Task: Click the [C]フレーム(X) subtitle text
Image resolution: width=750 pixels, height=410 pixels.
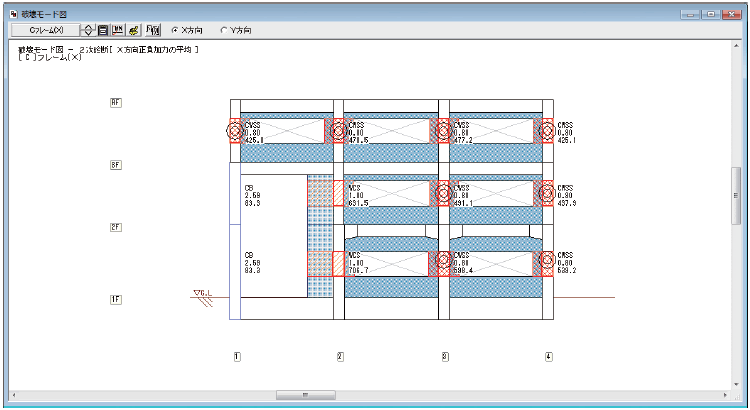Action: point(50,57)
